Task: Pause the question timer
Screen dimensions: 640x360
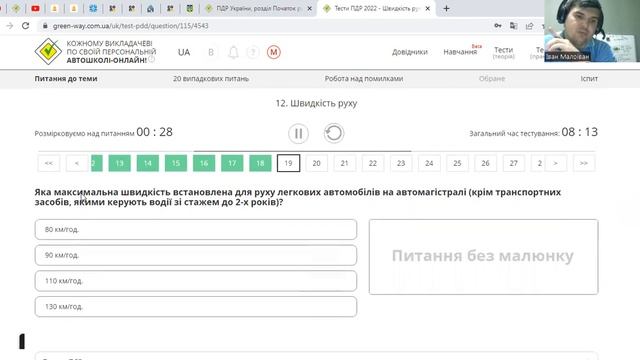Action: tap(298, 133)
